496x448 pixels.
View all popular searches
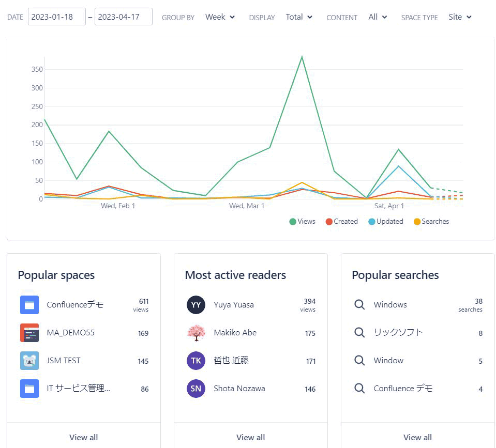417,437
